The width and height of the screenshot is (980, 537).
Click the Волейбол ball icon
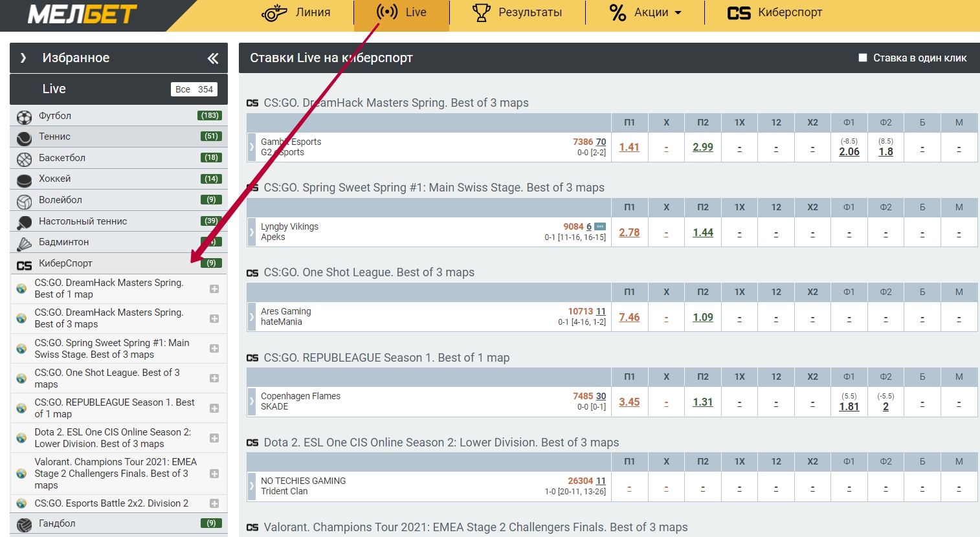[x=24, y=201]
